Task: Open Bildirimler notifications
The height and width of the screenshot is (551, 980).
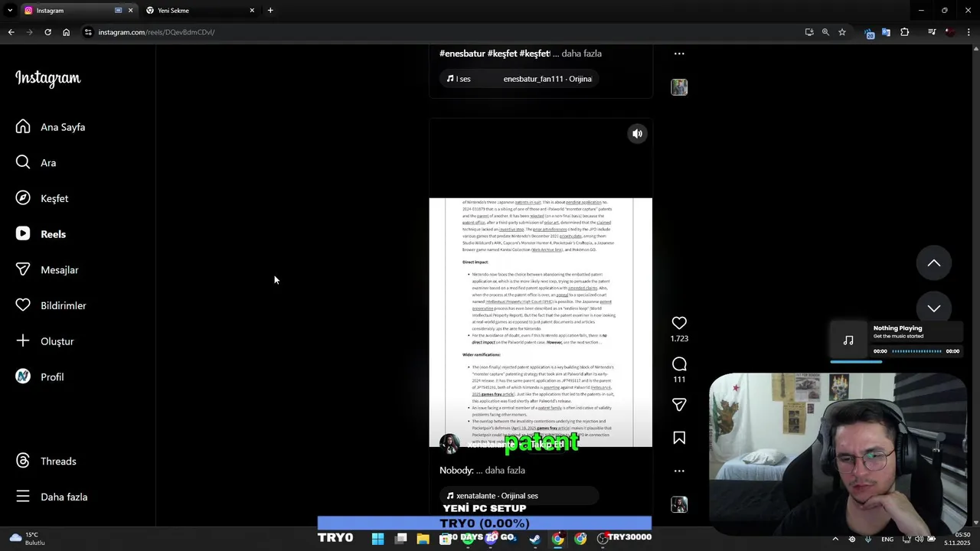Action: click(51, 305)
